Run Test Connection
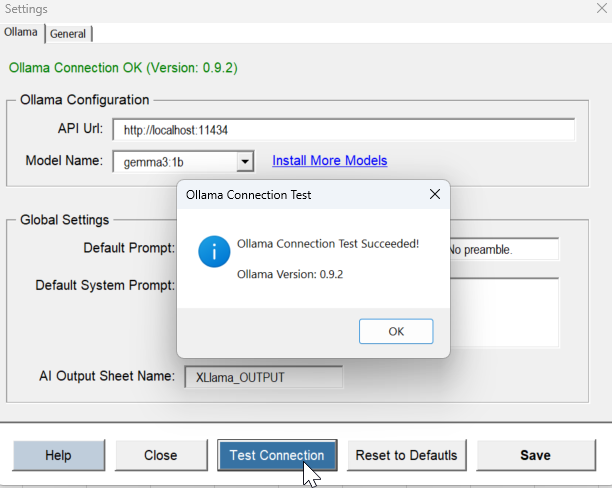612x488 pixels. pyautogui.click(x=276, y=455)
